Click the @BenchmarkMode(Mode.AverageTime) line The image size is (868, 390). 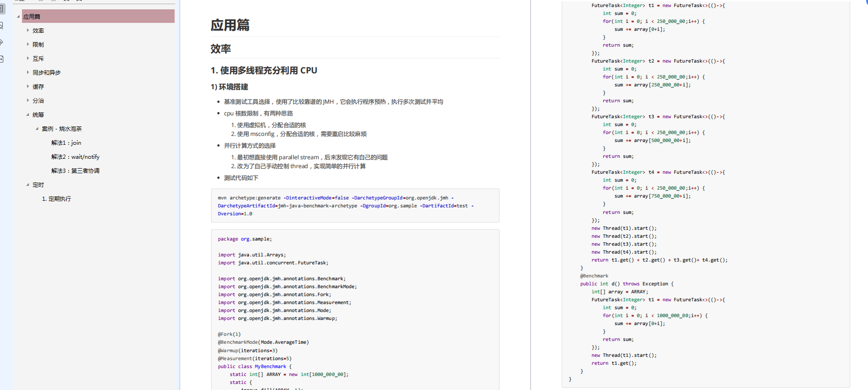(263, 342)
